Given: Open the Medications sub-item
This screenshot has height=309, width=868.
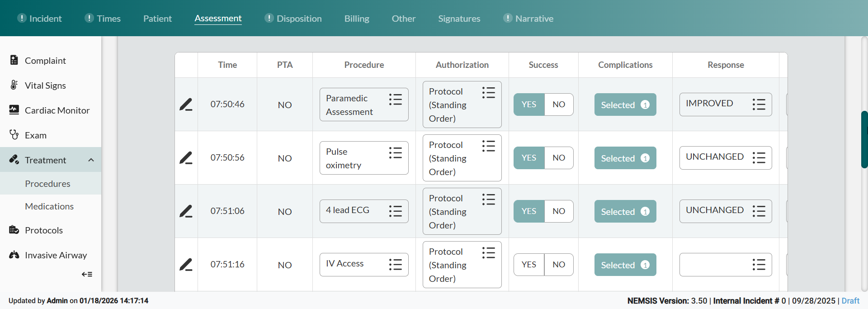Looking at the screenshot, I should 51,206.
